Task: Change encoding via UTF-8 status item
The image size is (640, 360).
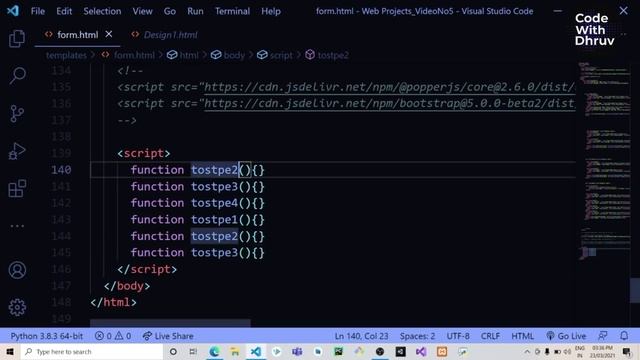Action: coord(458,336)
